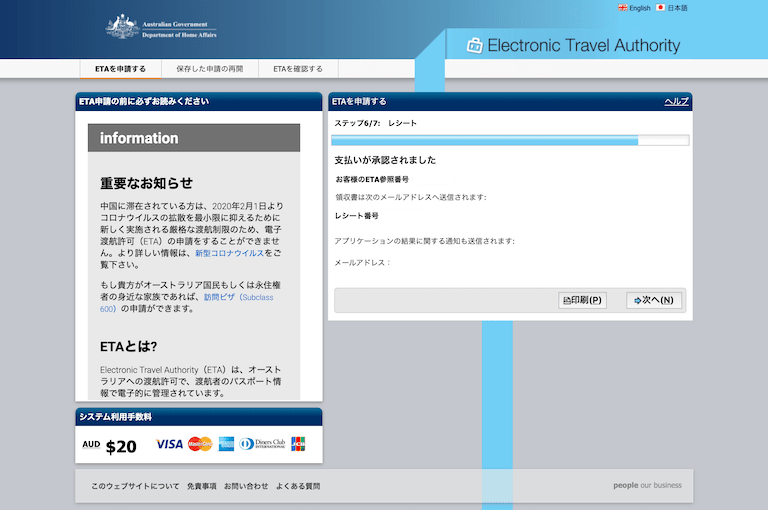Click the ETAとは? heading
The width and height of the screenshot is (768, 510).
click(x=128, y=346)
